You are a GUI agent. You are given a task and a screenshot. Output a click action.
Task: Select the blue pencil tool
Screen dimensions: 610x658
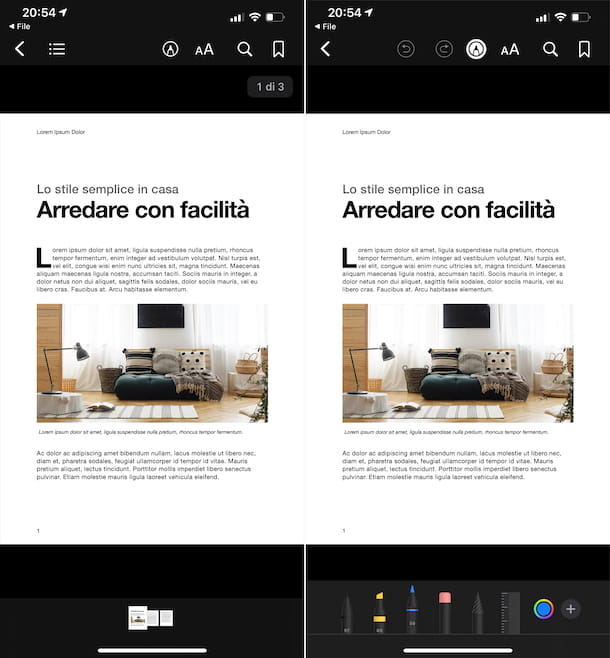point(412,610)
